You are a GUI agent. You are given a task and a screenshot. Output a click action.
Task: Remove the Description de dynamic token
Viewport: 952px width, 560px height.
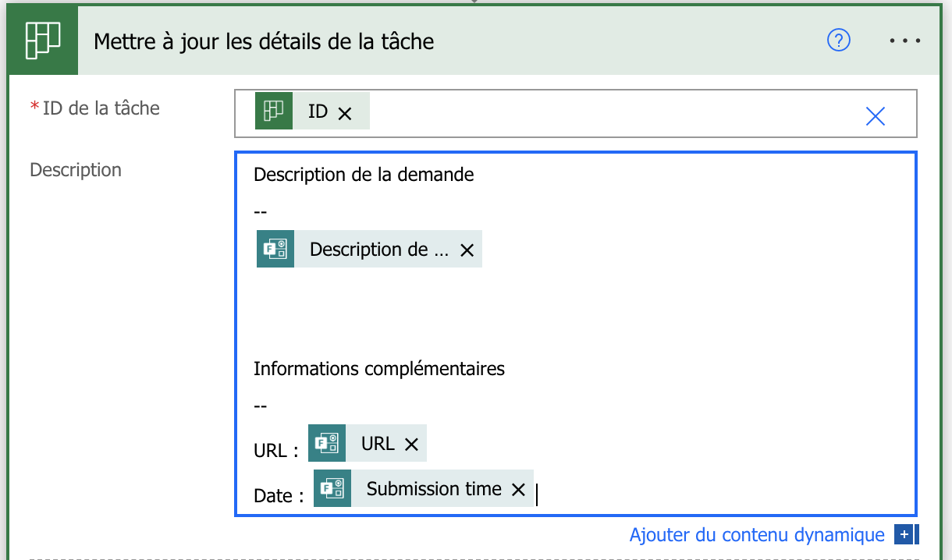[467, 250]
